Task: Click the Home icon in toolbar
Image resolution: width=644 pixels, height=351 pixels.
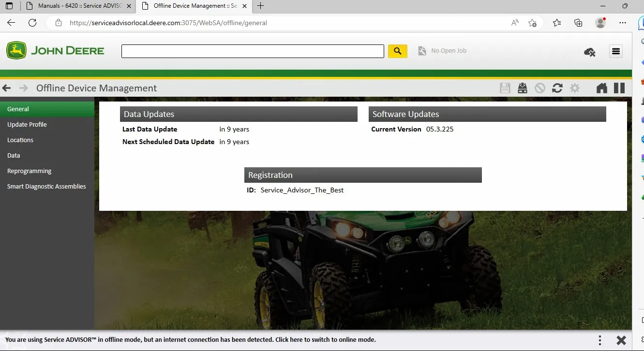Action: click(601, 88)
